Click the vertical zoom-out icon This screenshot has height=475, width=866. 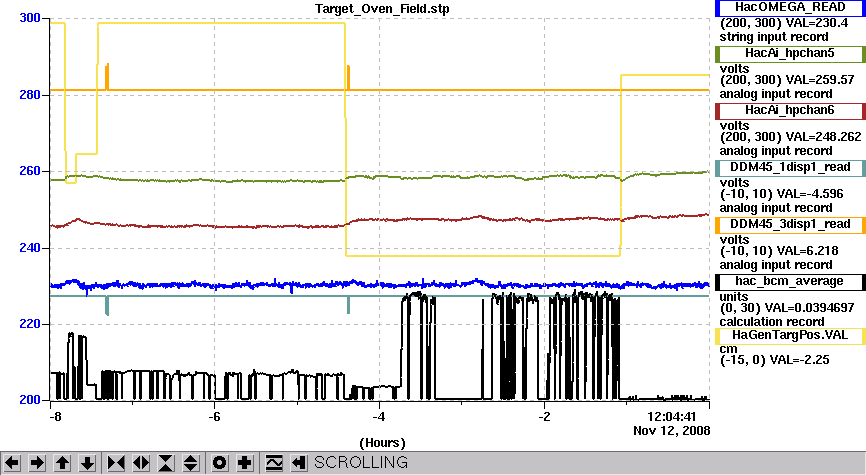pyautogui.click(x=191, y=463)
